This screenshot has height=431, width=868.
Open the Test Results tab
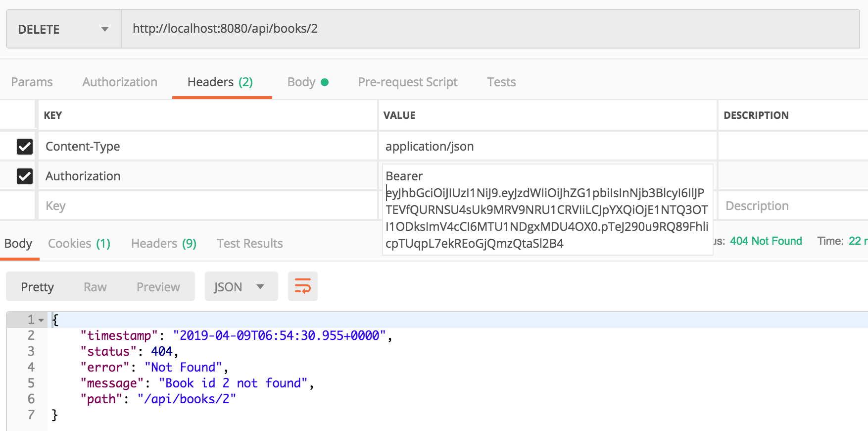[250, 243]
